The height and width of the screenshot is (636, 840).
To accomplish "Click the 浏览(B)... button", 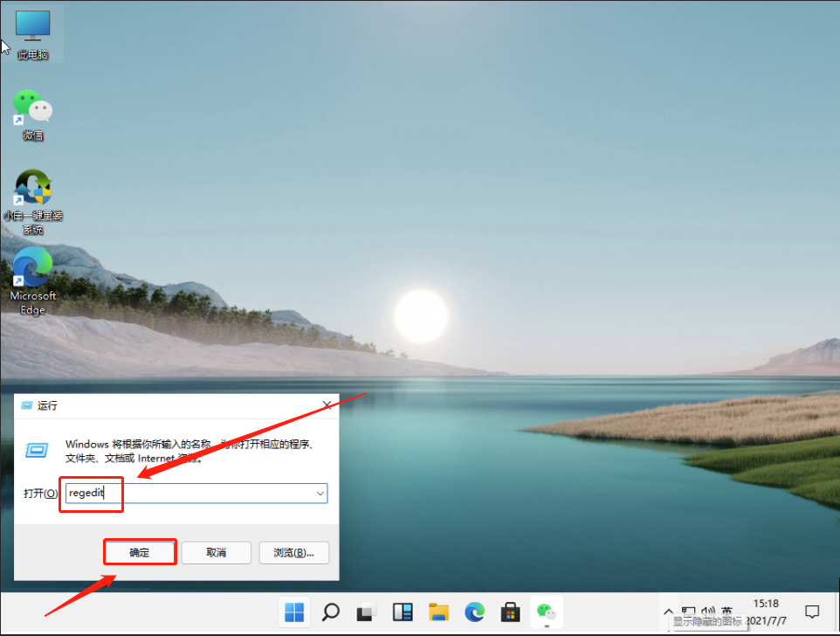I will (293, 552).
